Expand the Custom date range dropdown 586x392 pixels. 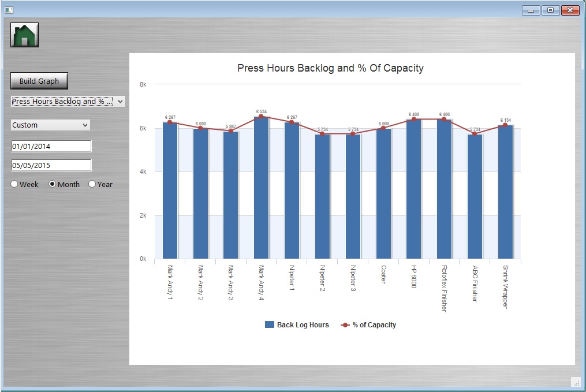click(51, 125)
